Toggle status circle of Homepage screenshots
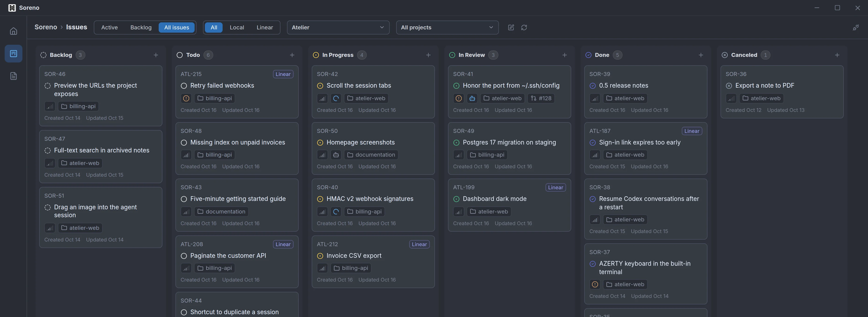868x317 pixels. pos(320,143)
